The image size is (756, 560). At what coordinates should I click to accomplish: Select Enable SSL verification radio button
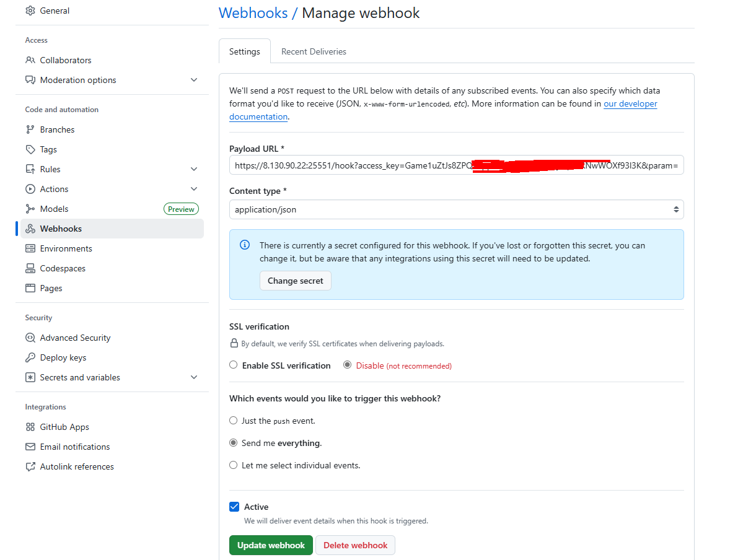click(234, 365)
